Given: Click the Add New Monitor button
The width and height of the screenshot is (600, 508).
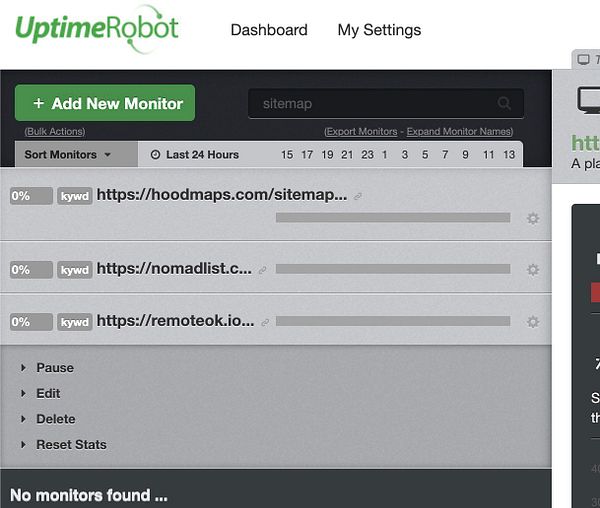Looking at the screenshot, I should tap(105, 103).
